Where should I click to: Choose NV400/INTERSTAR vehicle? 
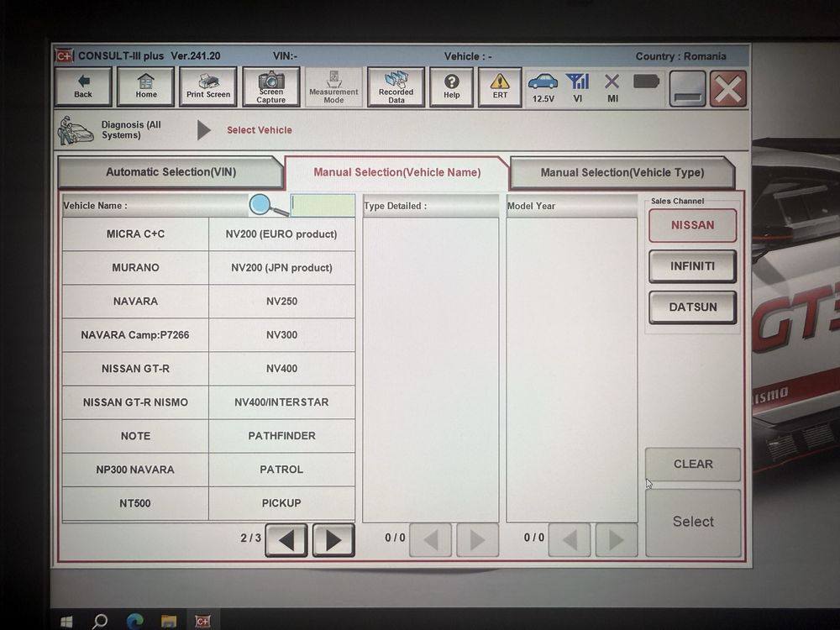(281, 402)
